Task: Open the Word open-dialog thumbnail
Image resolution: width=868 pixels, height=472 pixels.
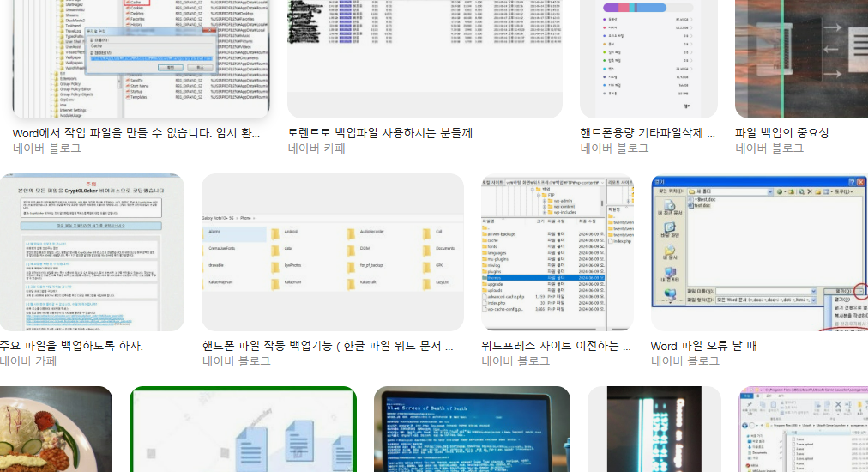Action: [760, 252]
